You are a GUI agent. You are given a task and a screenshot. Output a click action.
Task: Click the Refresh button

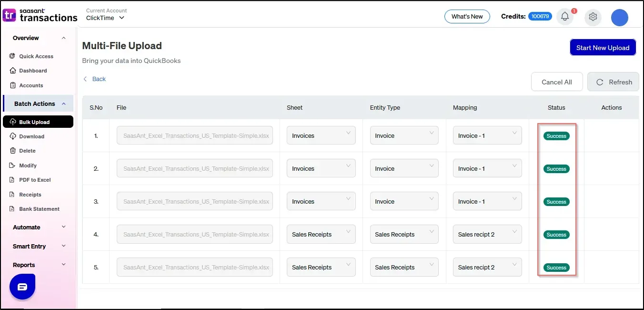(613, 82)
